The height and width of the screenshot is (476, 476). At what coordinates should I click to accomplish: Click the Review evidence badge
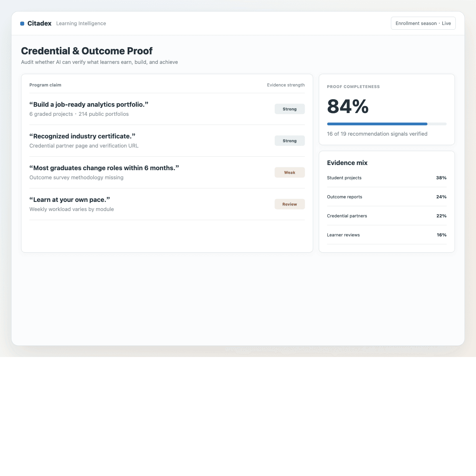(x=290, y=204)
